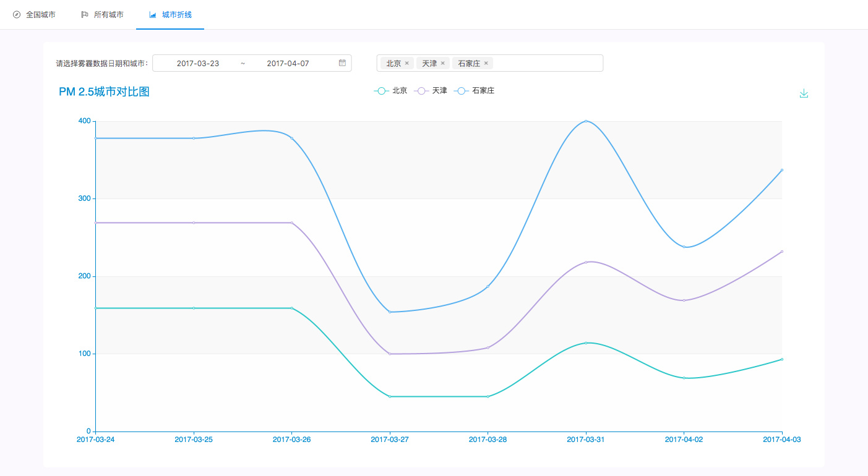Open the city multi-select dropdown

coord(490,63)
